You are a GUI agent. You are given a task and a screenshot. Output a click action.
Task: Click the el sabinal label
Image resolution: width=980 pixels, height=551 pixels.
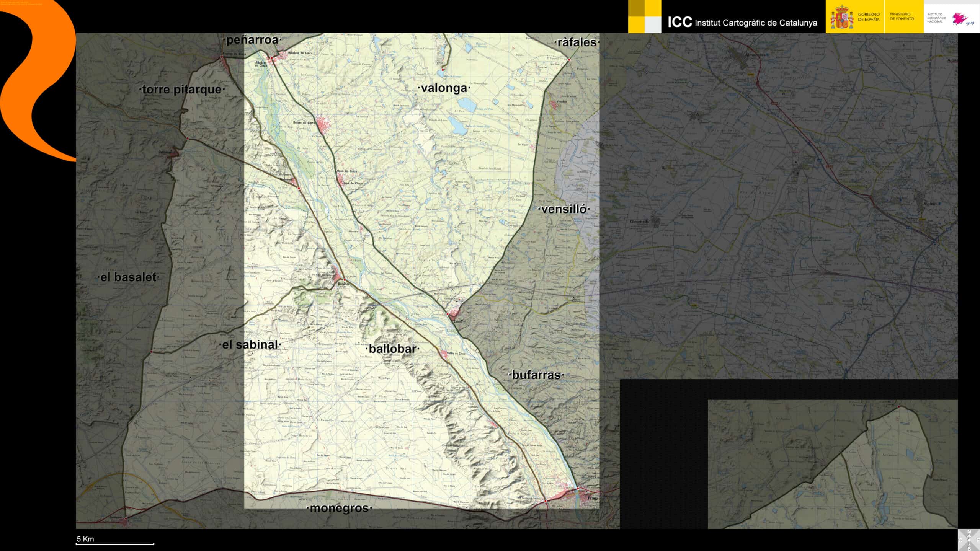pos(250,344)
